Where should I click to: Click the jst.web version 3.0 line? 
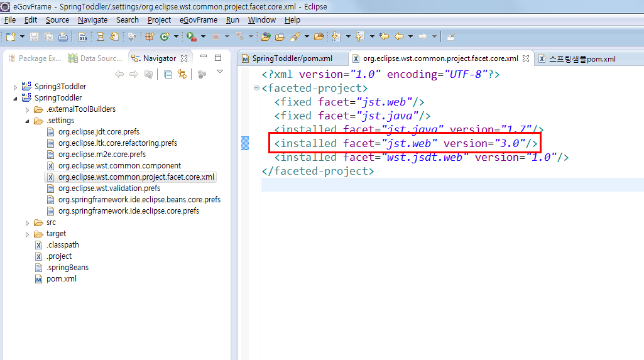(x=405, y=143)
